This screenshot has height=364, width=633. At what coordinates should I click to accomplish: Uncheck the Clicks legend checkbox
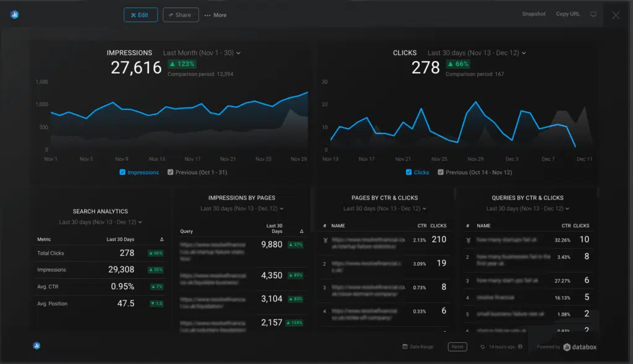click(x=409, y=172)
